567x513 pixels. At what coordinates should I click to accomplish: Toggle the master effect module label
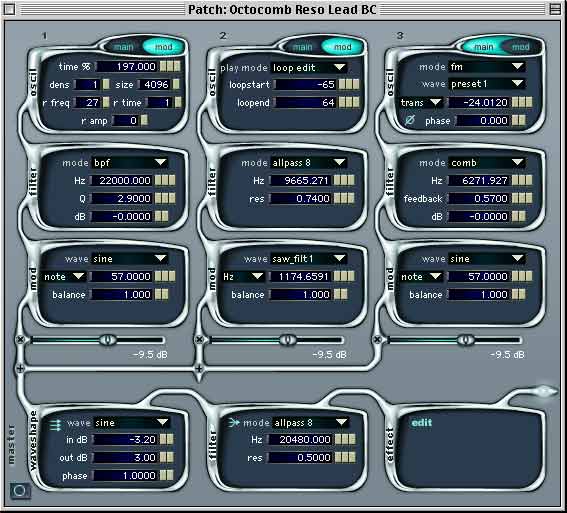click(x=390, y=445)
